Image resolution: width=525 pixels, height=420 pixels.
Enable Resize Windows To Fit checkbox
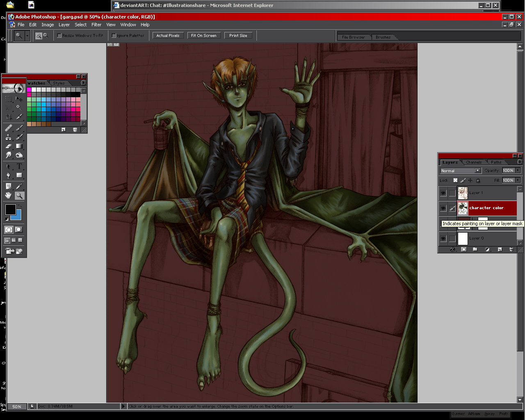pyautogui.click(x=59, y=36)
